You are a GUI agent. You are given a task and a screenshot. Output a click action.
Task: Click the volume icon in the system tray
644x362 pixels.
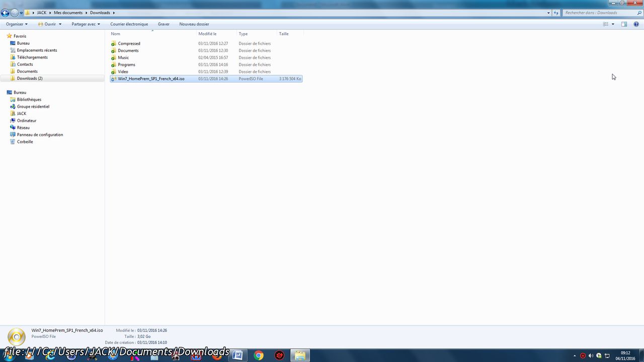(590, 355)
